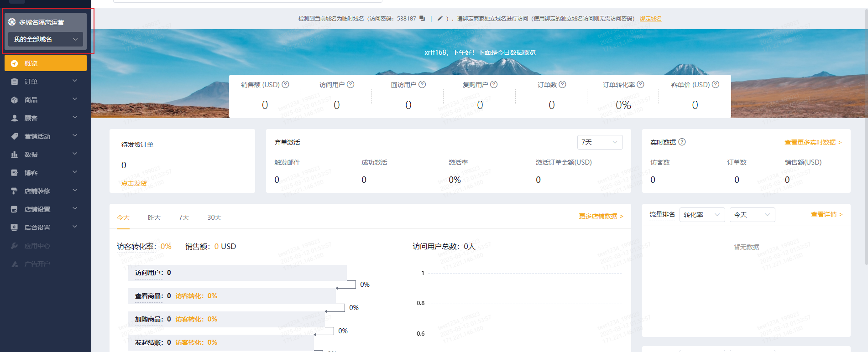Click help icon next to 订单转化率
Viewport: 868px width, 352px height.
pos(641,84)
